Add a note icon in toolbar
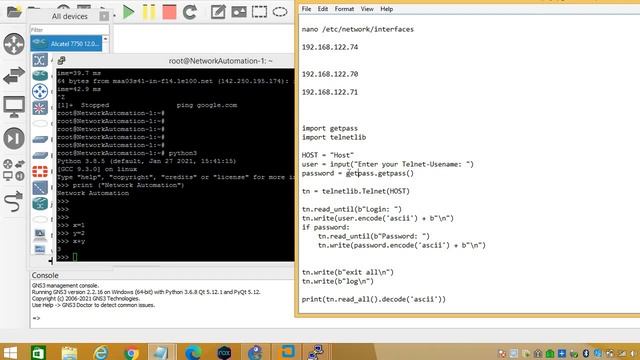The width and height of the screenshot is (640, 360). tap(218, 11)
